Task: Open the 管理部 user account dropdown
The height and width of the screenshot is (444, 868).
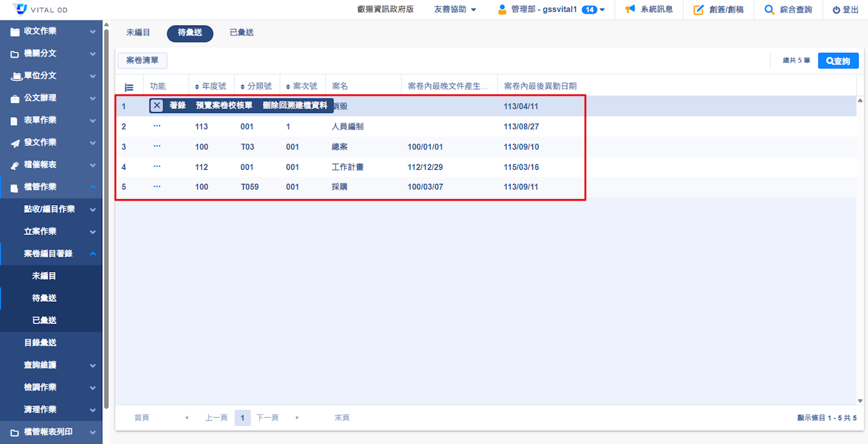Action: click(551, 9)
